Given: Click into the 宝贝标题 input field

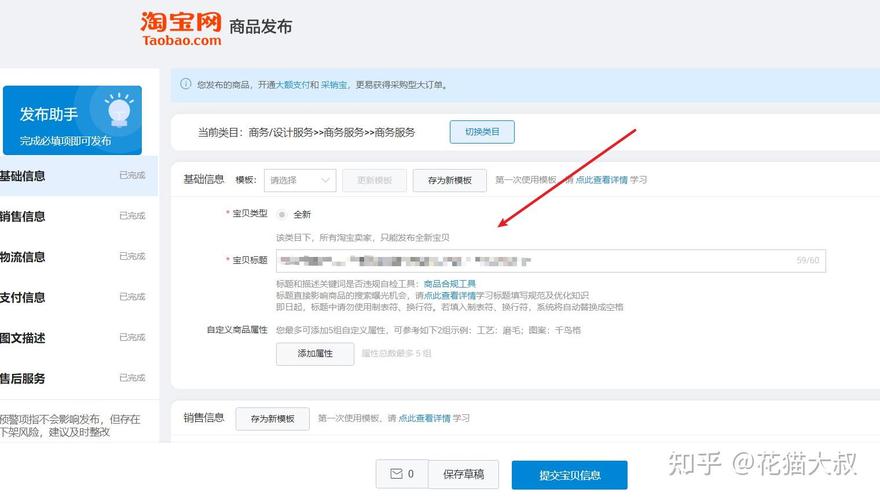Looking at the screenshot, I should 550,261.
